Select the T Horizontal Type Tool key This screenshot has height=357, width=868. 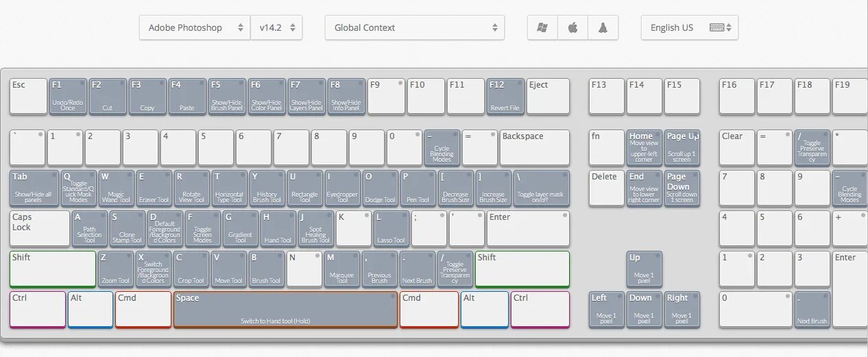[230, 188]
